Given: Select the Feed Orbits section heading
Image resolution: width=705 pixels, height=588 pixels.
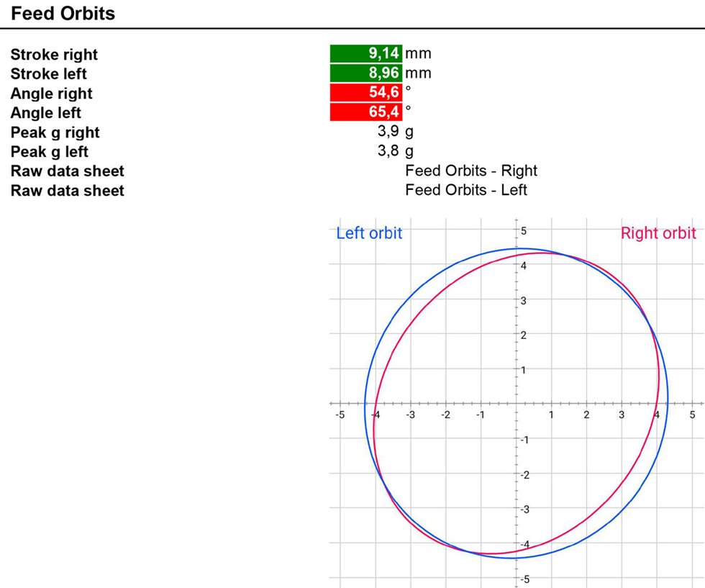Looking at the screenshot, I should click(63, 13).
